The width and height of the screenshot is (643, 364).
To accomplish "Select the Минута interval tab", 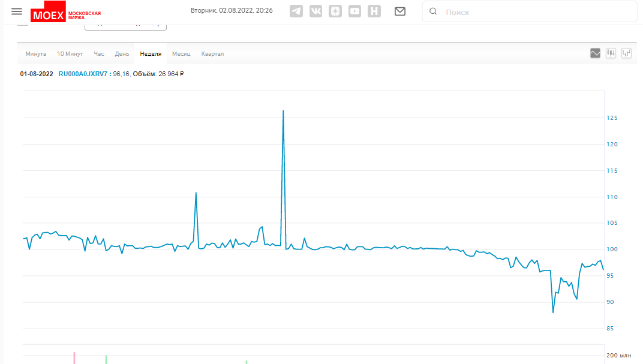I will (x=35, y=54).
